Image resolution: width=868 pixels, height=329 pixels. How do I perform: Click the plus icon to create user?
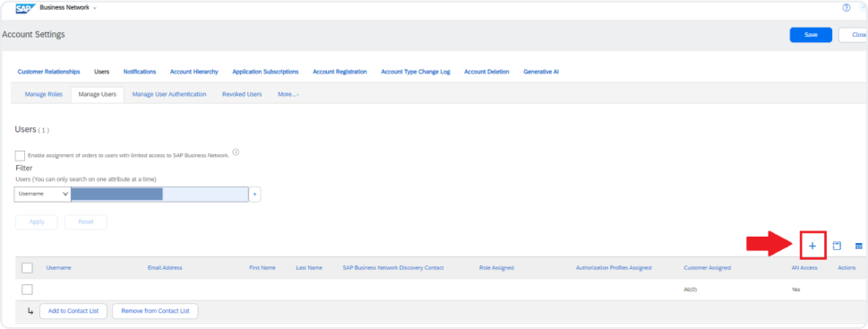pyautogui.click(x=812, y=246)
